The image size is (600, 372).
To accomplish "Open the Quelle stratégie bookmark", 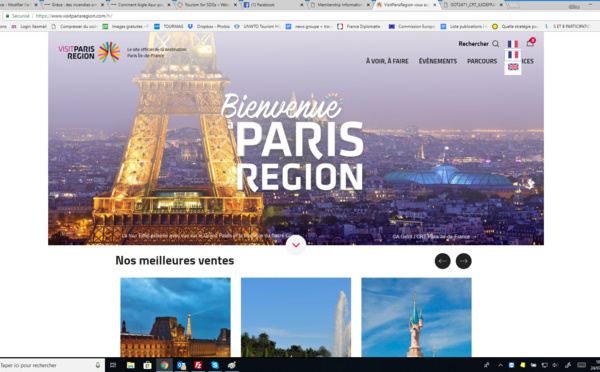I will coord(515,26).
